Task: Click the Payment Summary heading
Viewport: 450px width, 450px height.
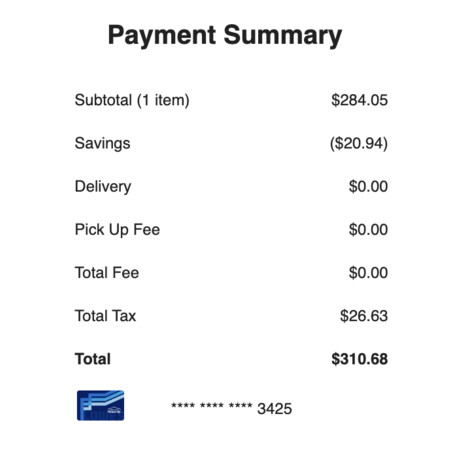Action: (x=225, y=36)
